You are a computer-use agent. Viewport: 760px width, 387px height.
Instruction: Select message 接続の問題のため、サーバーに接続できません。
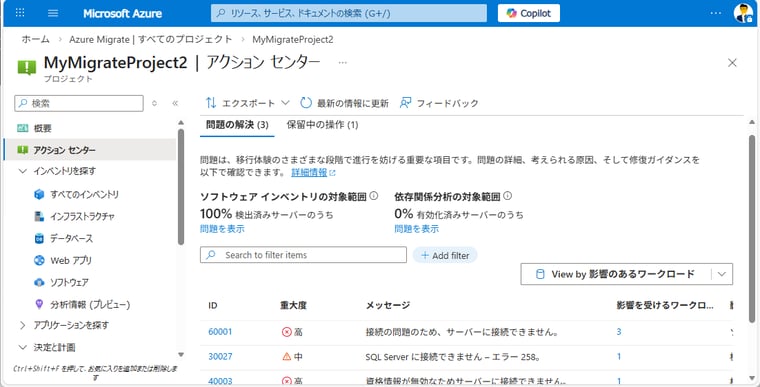[x=463, y=332]
